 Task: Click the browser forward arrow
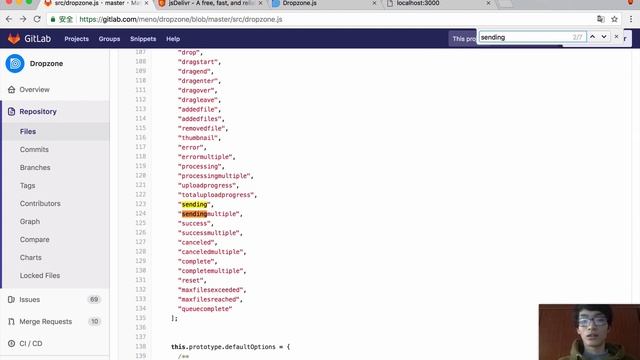(23, 19)
